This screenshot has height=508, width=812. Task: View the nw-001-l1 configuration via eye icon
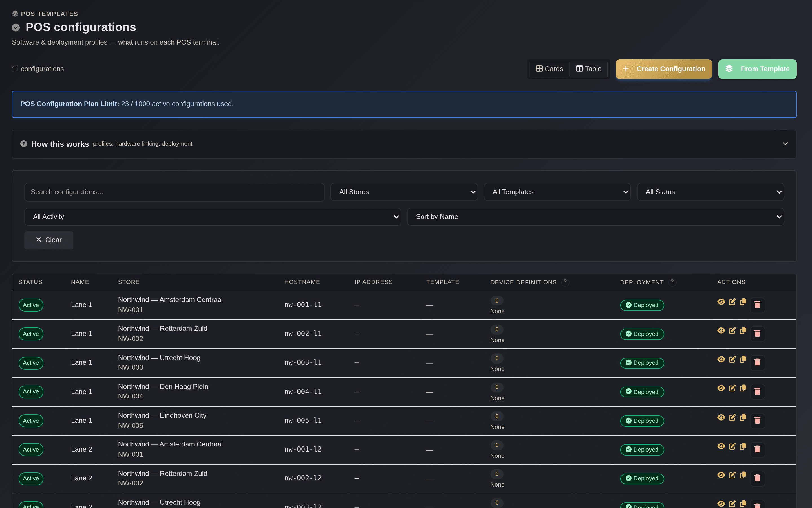click(721, 302)
